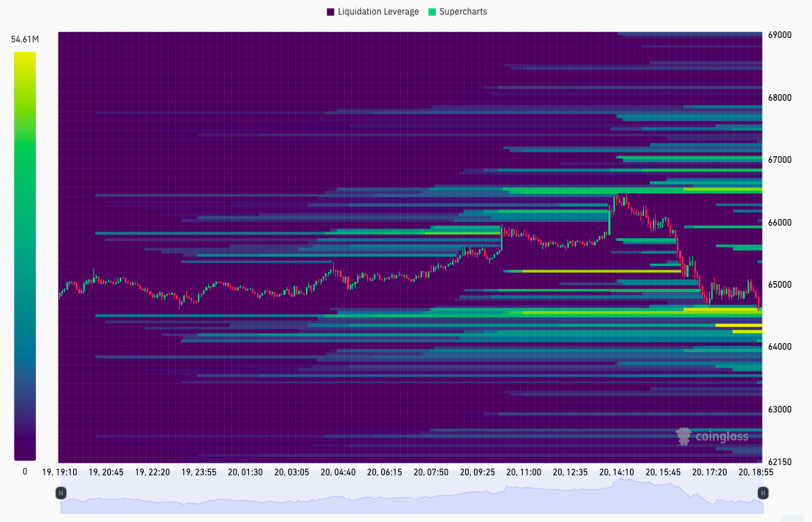Screen dimensions: 812x522
Task: Click the 54.61M color scale maximum label
Action: 25,39
